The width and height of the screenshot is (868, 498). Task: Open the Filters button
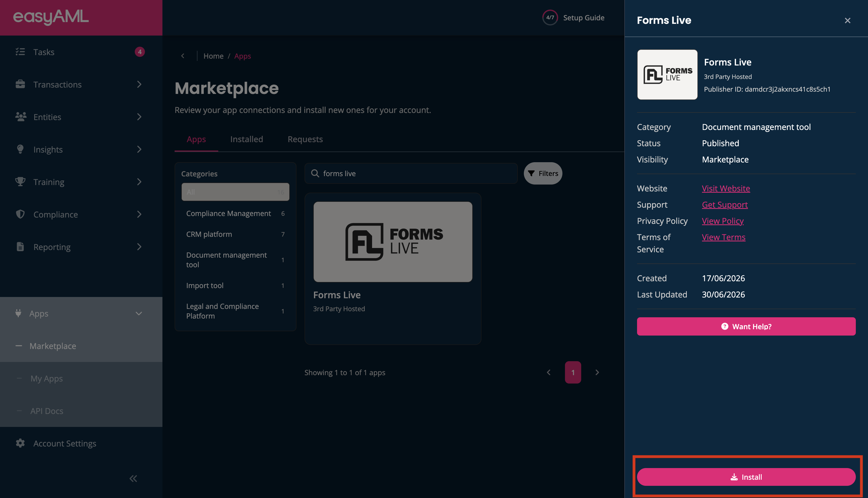(x=543, y=173)
